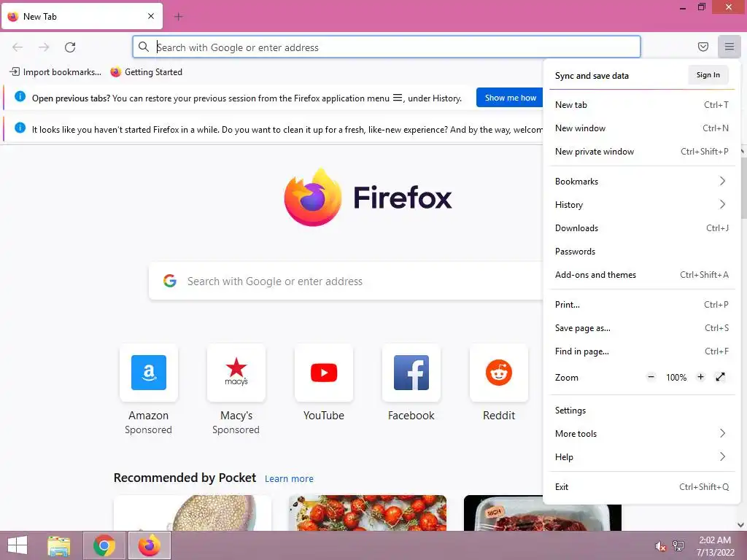Select the New Tab browser tab
Screen dimensions: 747x560
click(82, 16)
